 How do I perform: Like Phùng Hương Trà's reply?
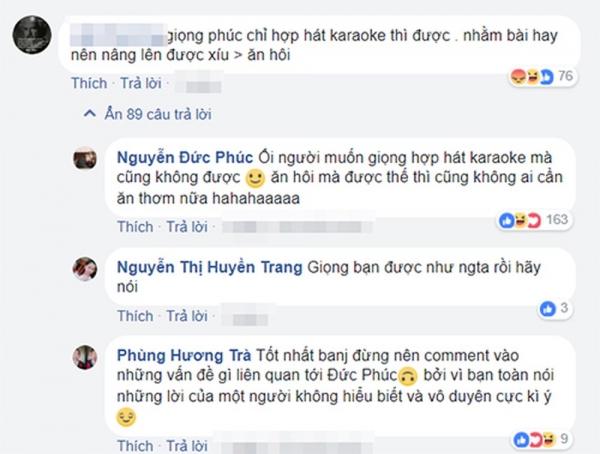tap(135, 444)
